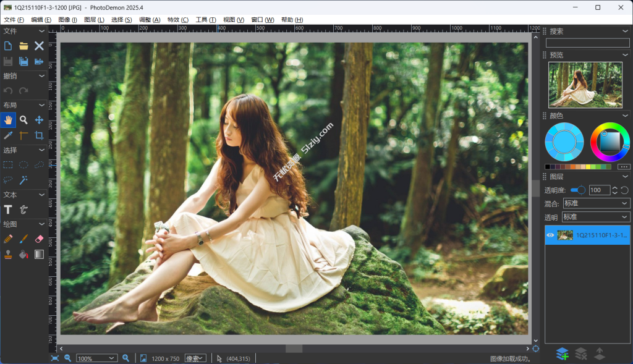Image resolution: width=633 pixels, height=364 pixels.
Task: Click the color palette options ellipsis button
Action: (x=624, y=167)
